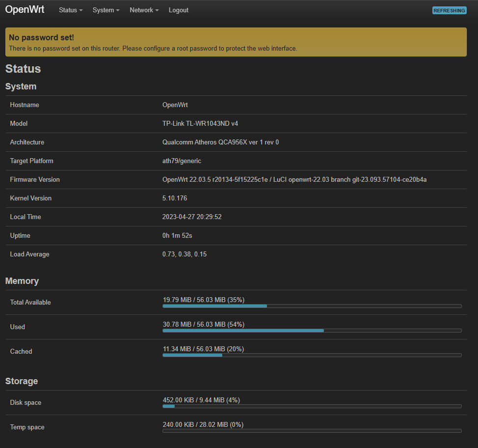
Task: Click the Model row label
Action: (19, 124)
